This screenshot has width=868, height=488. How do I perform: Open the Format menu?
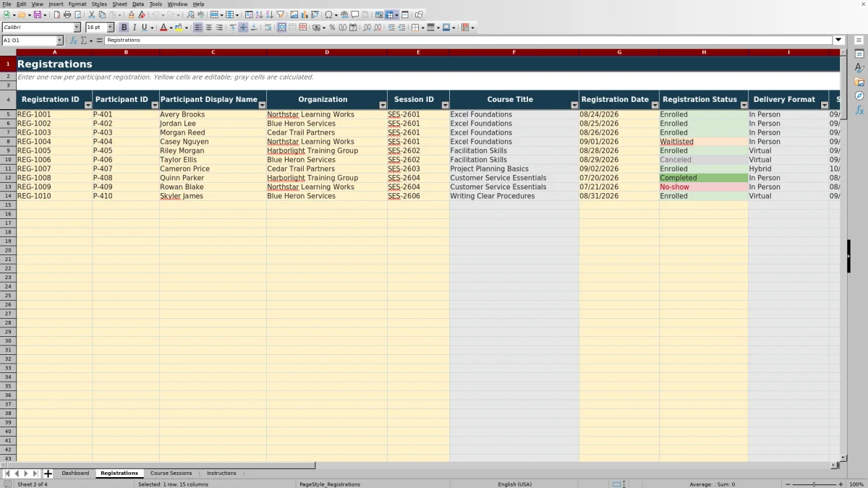(x=77, y=4)
